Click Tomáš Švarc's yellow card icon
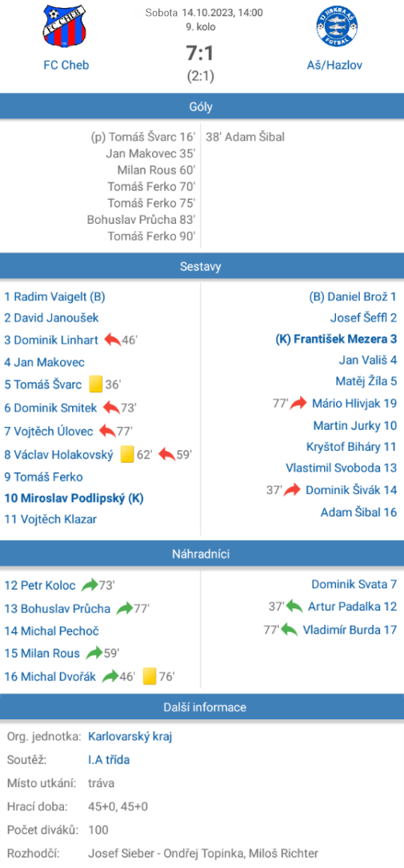 point(97,384)
